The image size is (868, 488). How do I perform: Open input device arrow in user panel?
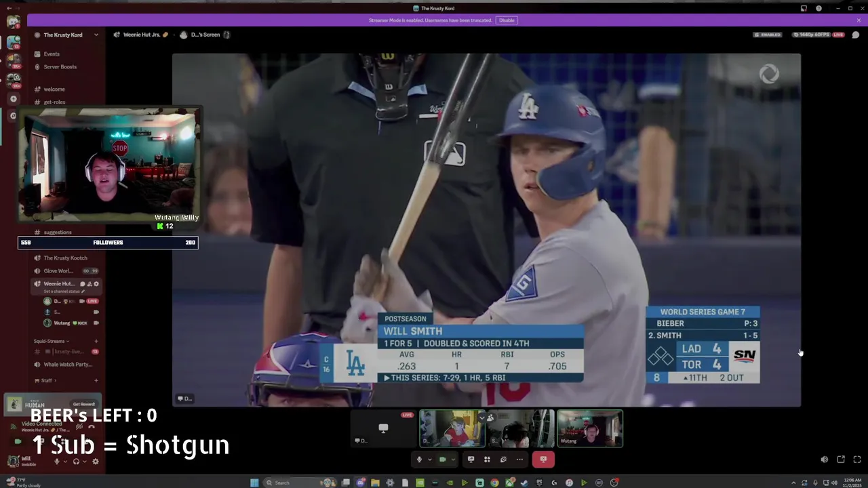(x=65, y=462)
